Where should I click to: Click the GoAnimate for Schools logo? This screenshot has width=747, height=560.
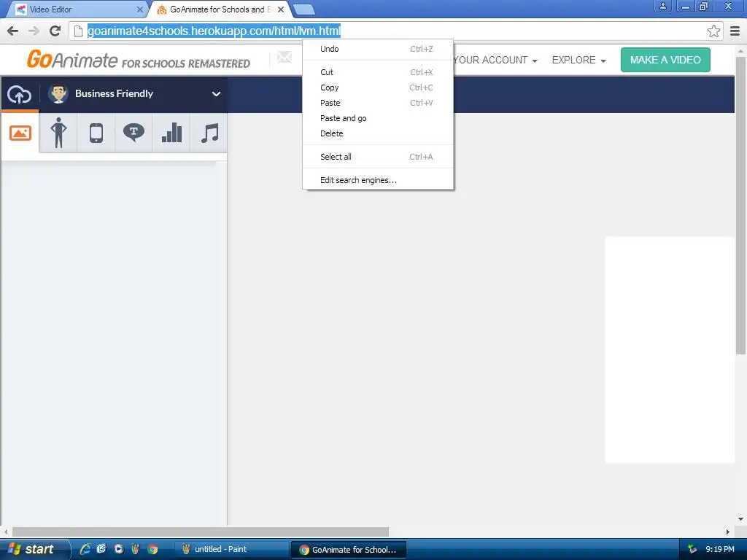[138, 60]
